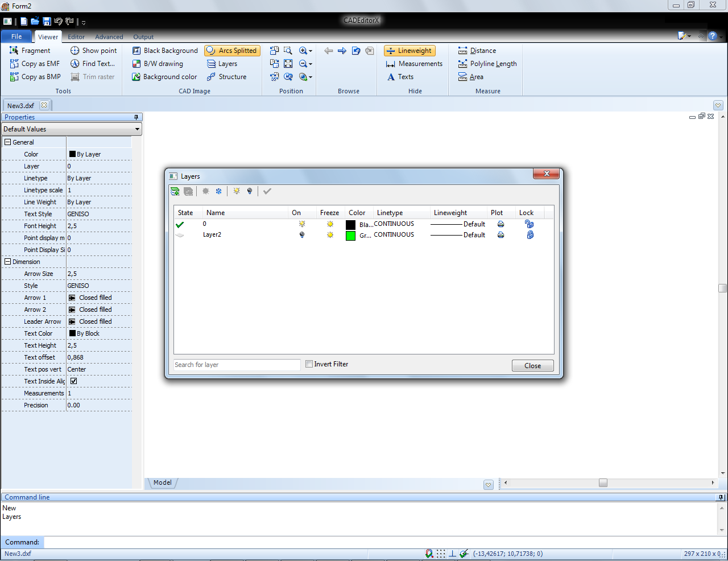This screenshot has width=728, height=561.
Task: Click the dark bulb icon in Layers toolbar
Action: pyautogui.click(x=249, y=191)
